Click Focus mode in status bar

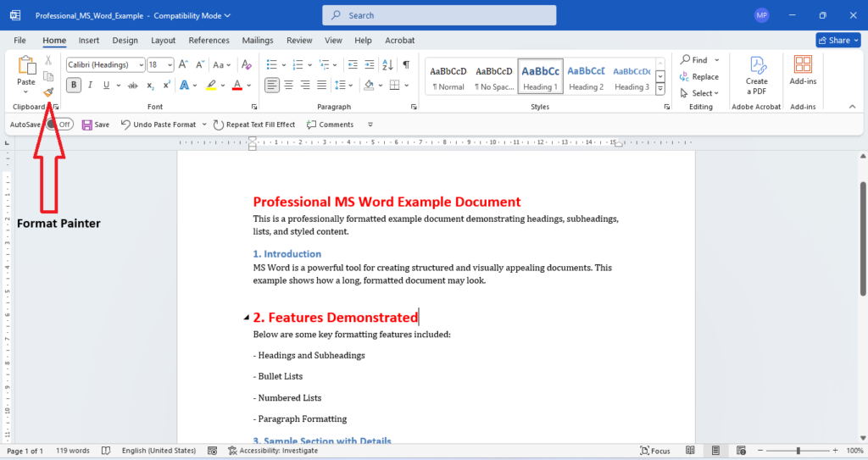pyautogui.click(x=655, y=451)
